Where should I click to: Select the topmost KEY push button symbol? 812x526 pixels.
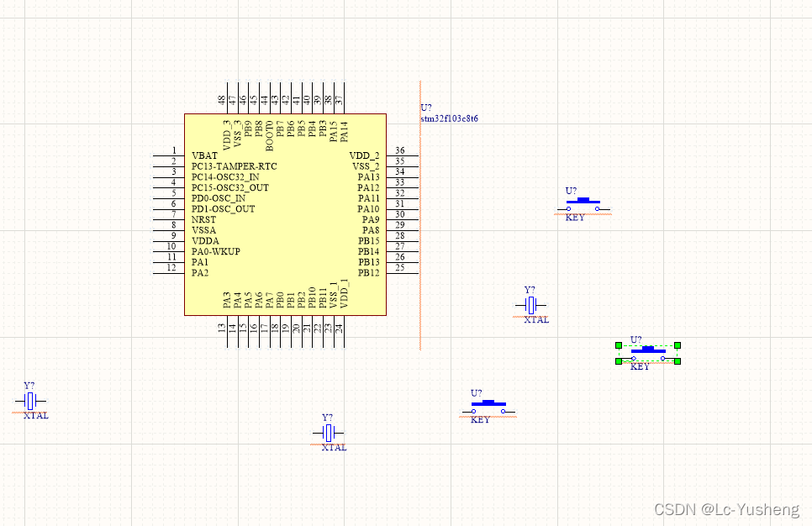[584, 204]
